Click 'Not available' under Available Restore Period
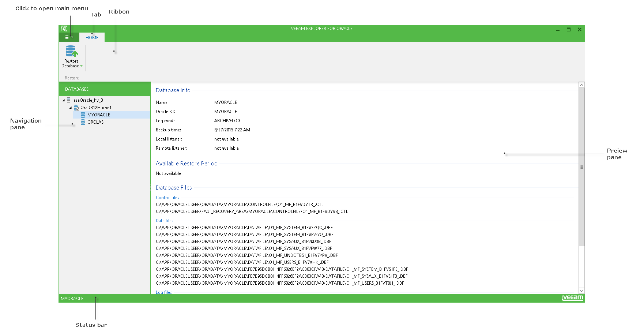Image resolution: width=644 pixels, height=333 pixels. tap(168, 173)
